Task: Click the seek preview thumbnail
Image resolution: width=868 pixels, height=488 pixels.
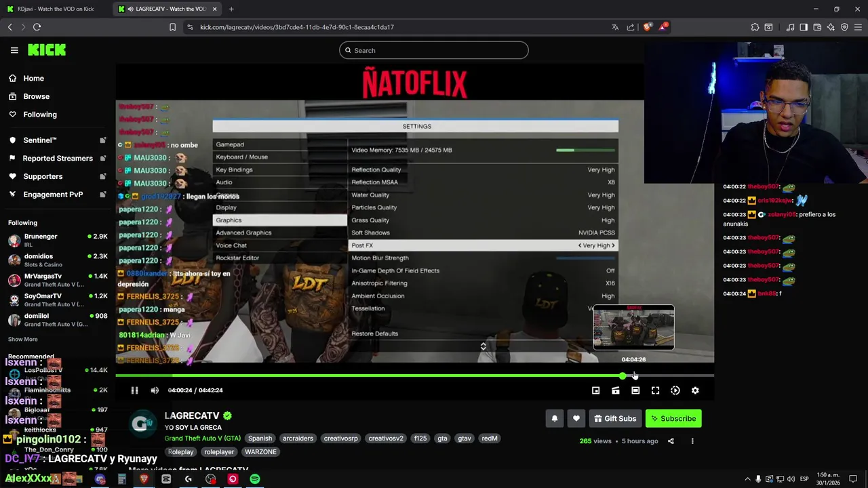Action: tap(633, 327)
